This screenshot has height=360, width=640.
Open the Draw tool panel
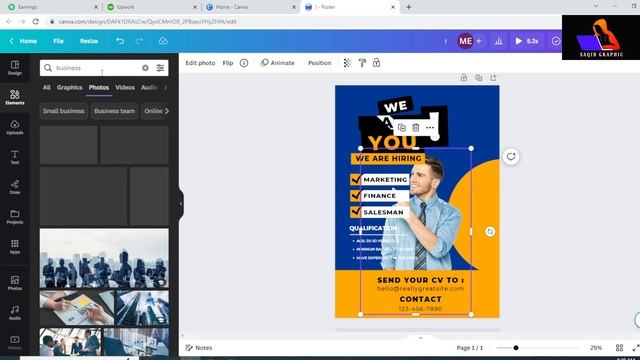click(15, 187)
